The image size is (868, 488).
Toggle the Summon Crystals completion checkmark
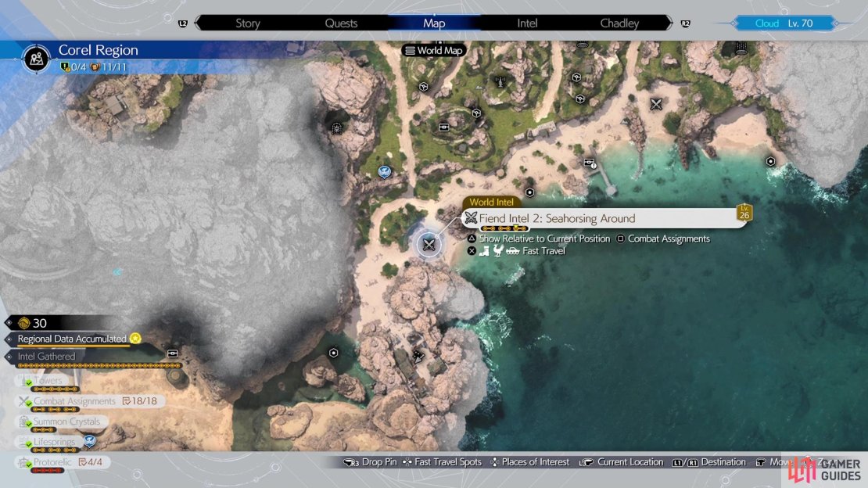27,424
